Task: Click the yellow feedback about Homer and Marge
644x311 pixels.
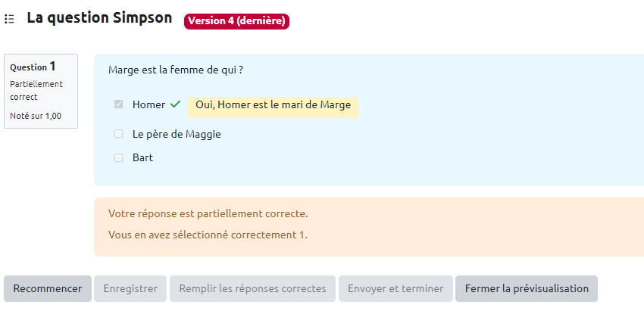Action: (273, 105)
